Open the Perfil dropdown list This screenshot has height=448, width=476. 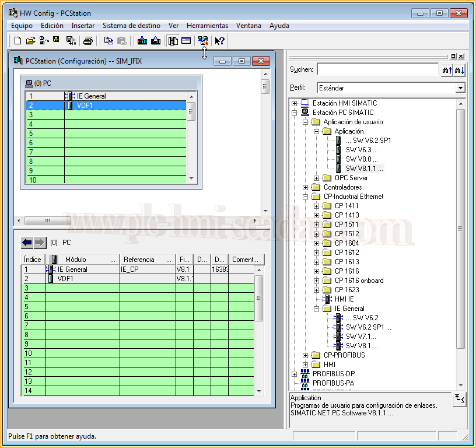(x=460, y=87)
